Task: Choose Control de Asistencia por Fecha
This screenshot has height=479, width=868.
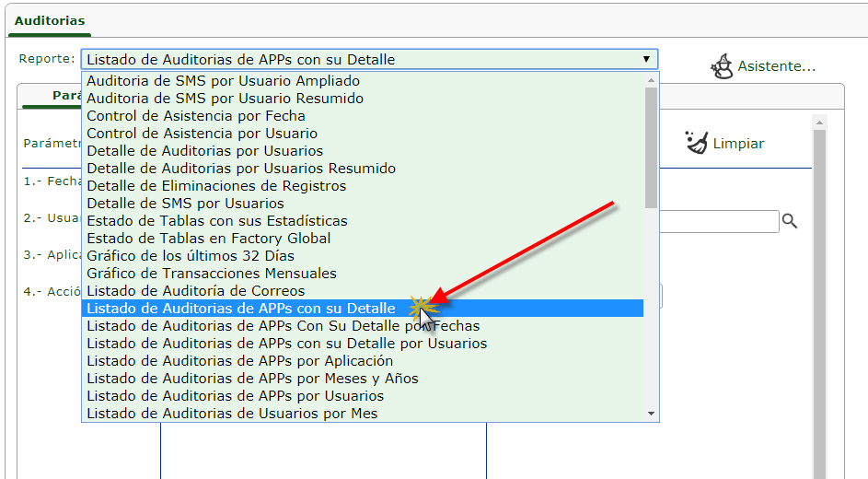Action: pos(362,116)
